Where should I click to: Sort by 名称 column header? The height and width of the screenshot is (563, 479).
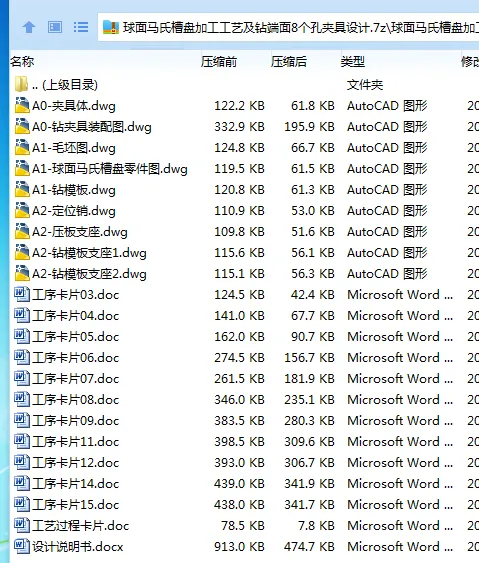22,62
